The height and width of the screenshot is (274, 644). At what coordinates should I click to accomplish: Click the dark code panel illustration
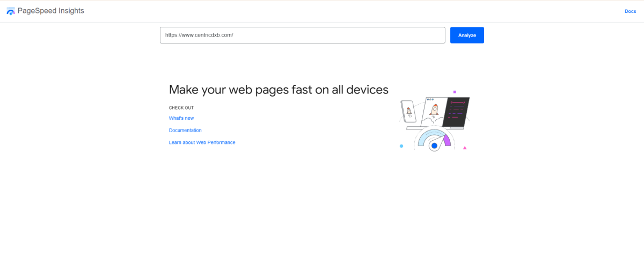click(459, 112)
